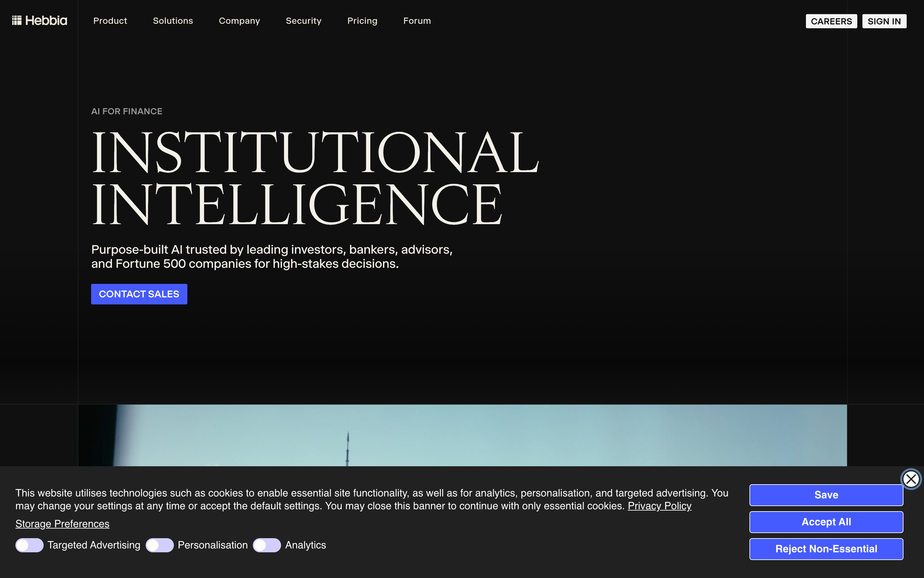
Task: Visit the Forum page
Action: click(x=417, y=21)
